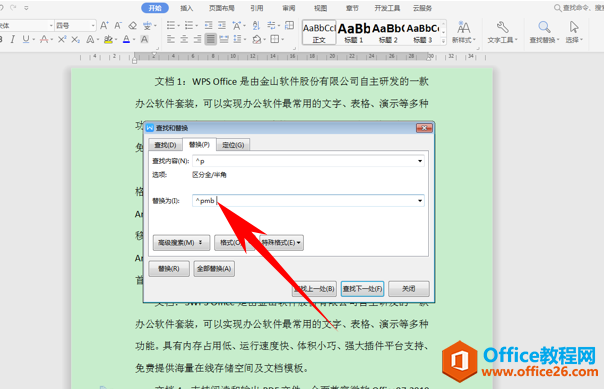The width and height of the screenshot is (605, 389).
Task: Click the 替换为 input field
Action: [x=308, y=201]
